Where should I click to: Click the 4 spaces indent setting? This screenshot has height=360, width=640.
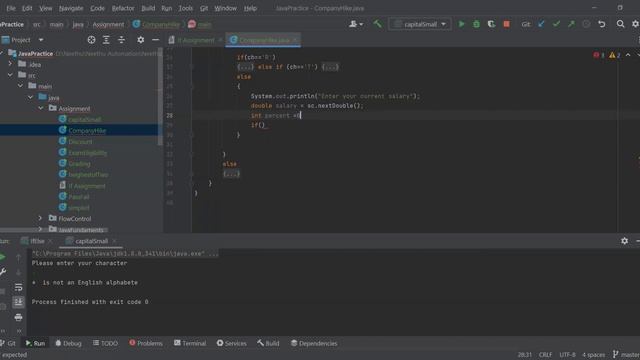point(593,355)
